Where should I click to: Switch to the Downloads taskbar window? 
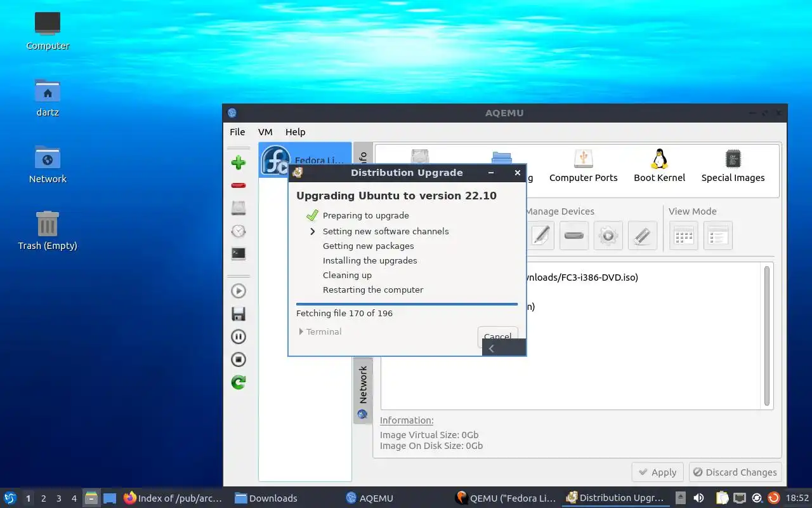click(284, 498)
